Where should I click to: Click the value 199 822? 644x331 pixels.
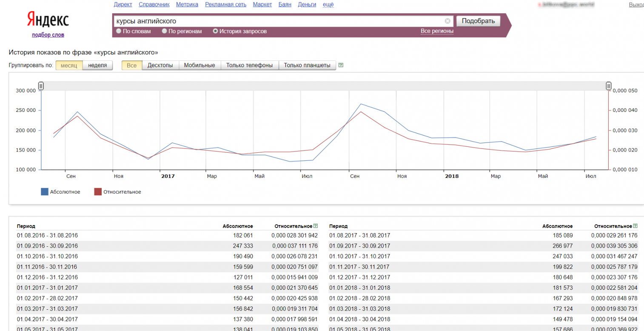(563, 267)
